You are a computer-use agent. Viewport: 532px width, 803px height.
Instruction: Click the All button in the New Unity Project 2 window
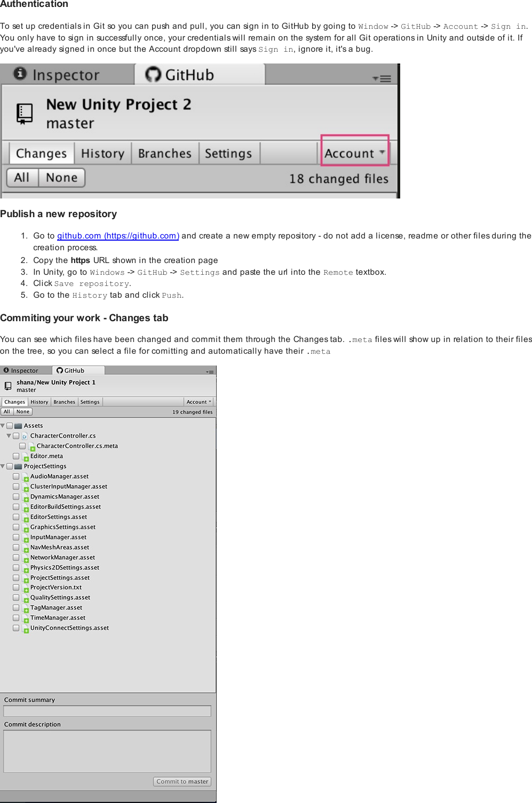pos(22,178)
